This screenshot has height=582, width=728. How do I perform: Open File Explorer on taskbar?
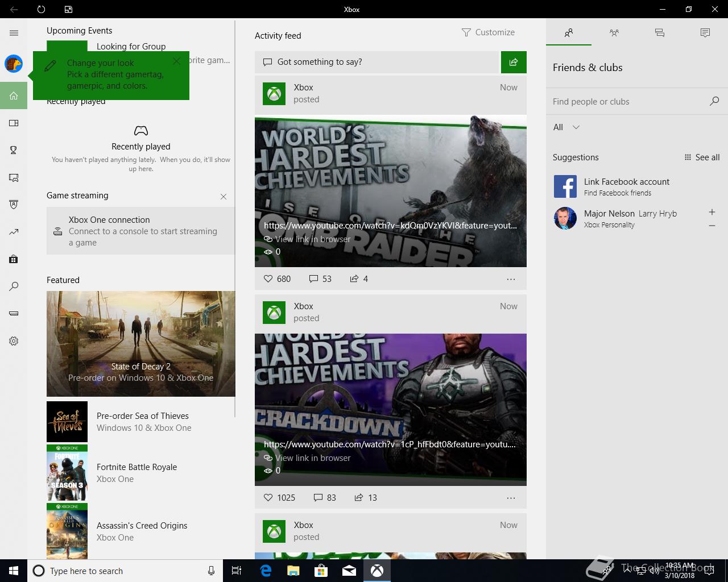[x=293, y=571]
